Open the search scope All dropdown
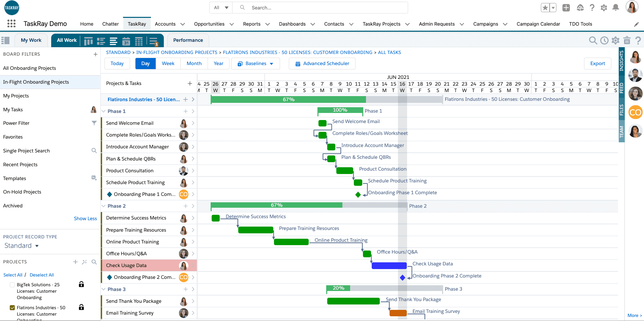Viewport: 644px width, 321px height. coord(221,7)
